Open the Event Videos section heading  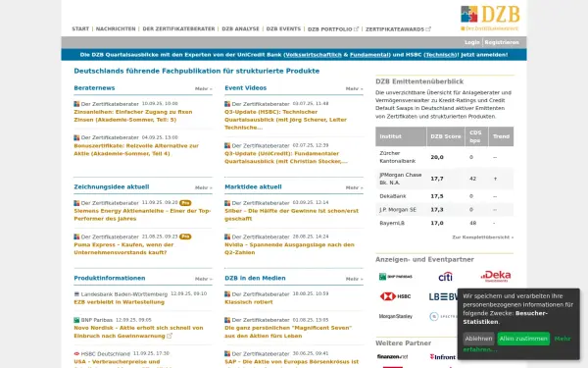click(x=246, y=88)
